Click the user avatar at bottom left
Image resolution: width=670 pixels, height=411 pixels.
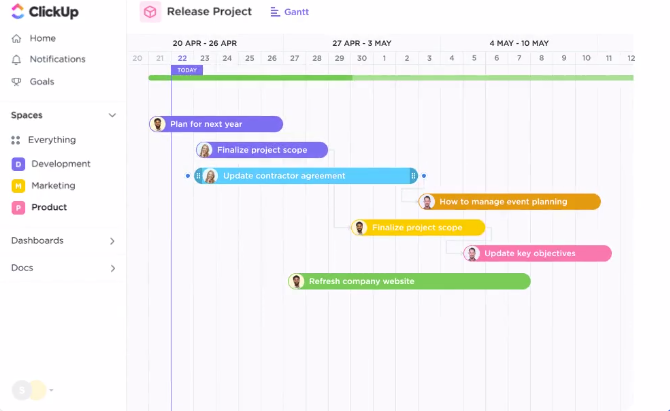[22, 390]
